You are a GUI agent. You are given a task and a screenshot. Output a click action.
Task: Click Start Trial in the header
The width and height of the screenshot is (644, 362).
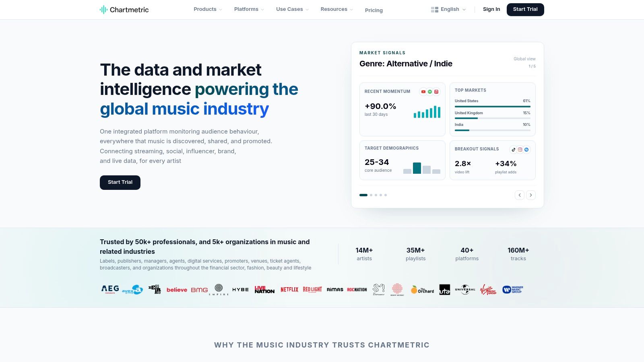click(525, 9)
